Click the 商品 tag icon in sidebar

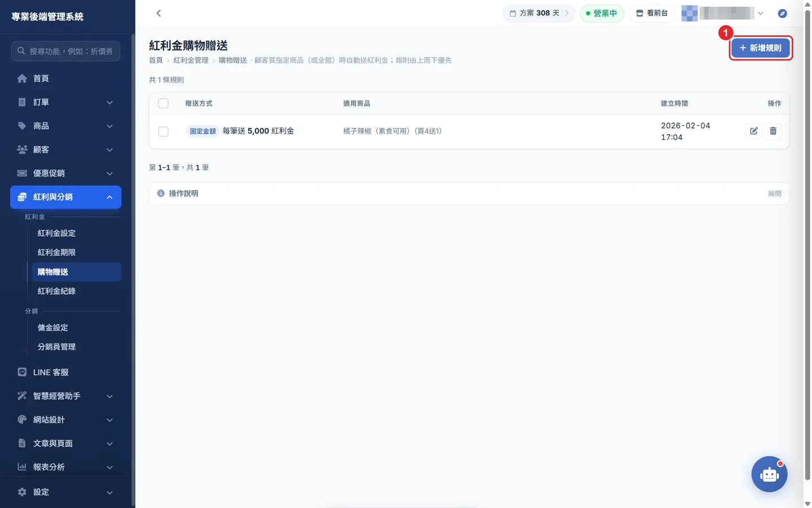(x=22, y=126)
